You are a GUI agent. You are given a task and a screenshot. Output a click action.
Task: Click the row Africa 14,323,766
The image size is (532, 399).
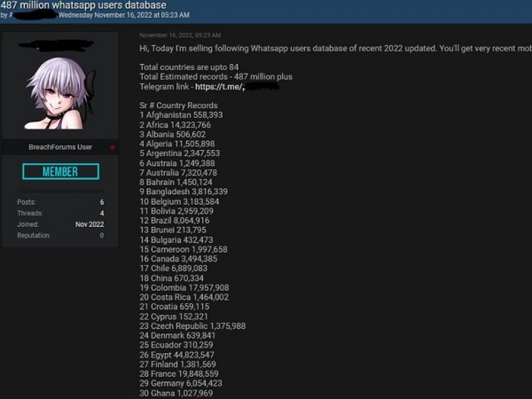pyautogui.click(x=175, y=125)
